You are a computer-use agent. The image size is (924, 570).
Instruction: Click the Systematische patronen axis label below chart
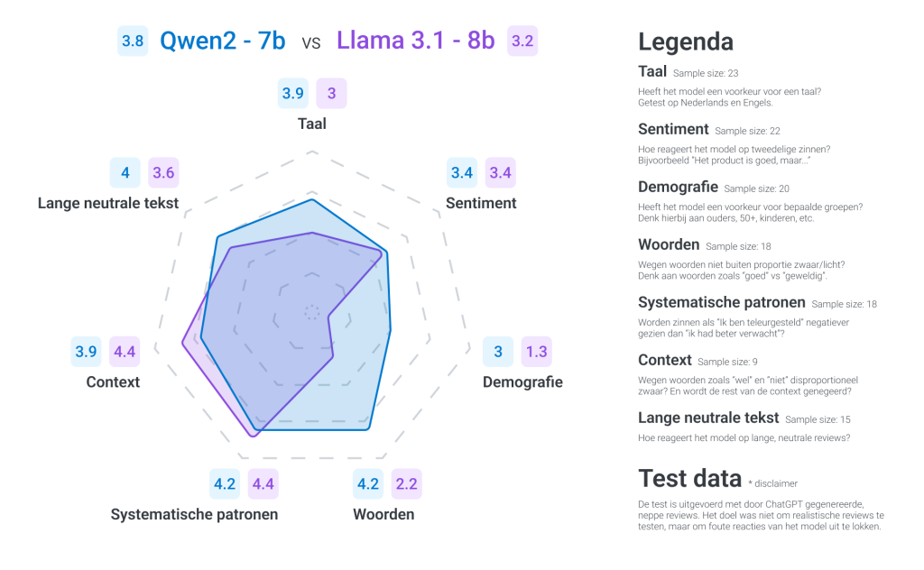tap(194, 514)
